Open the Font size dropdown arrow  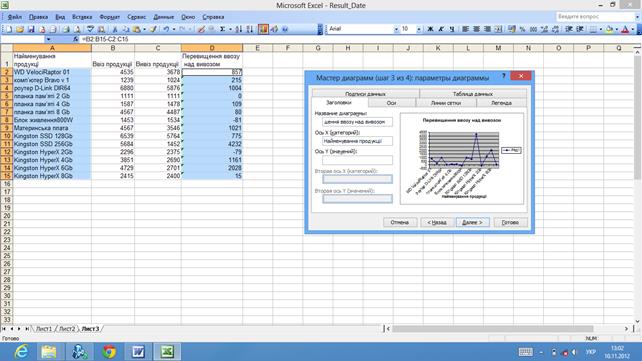click(x=419, y=29)
